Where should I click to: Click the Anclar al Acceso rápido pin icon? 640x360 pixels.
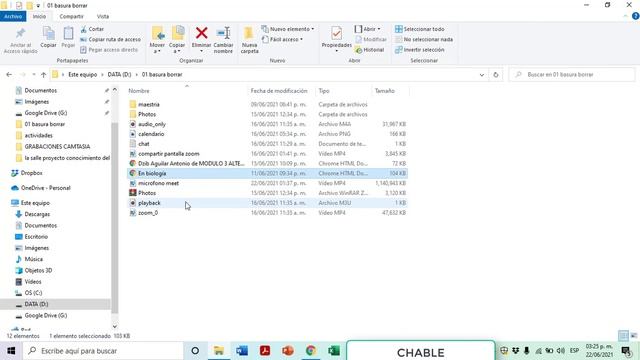coord(20,33)
